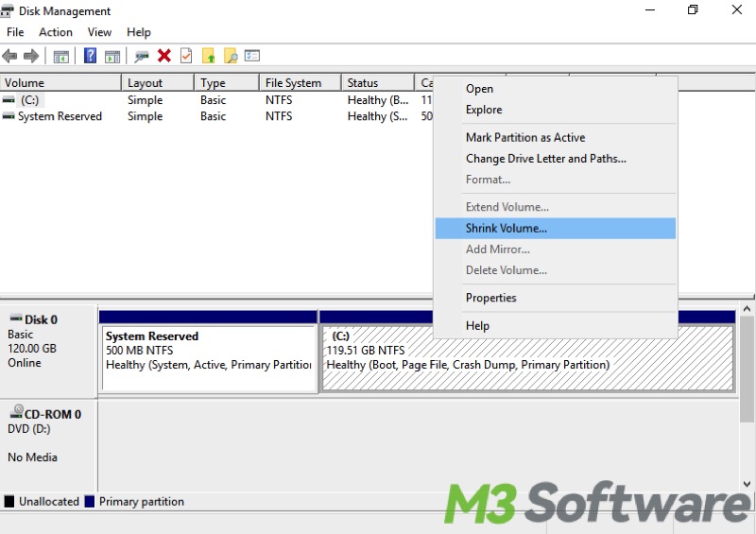Click the Disk Management title bar icon

(8, 10)
